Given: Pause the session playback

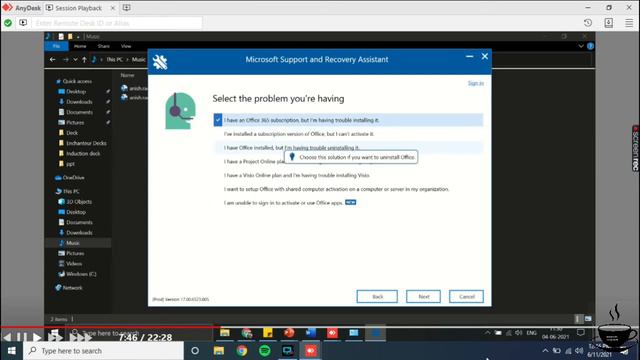Looking at the screenshot, I should tap(22, 337).
